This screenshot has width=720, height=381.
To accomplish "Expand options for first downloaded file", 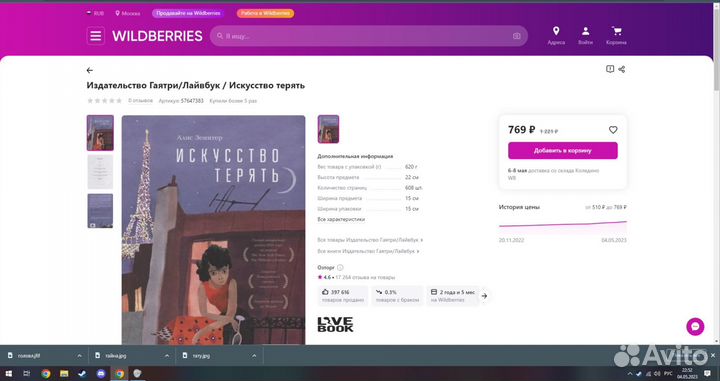I will point(79,356).
